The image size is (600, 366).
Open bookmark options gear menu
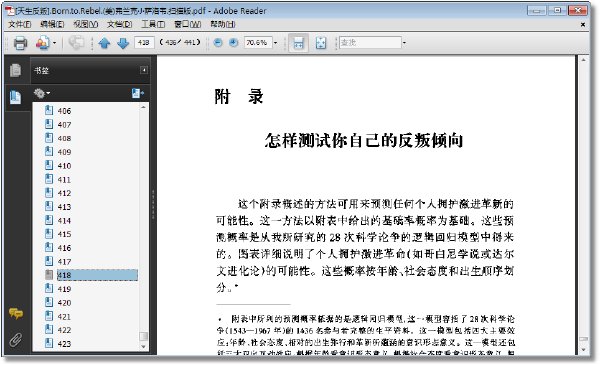click(41, 93)
